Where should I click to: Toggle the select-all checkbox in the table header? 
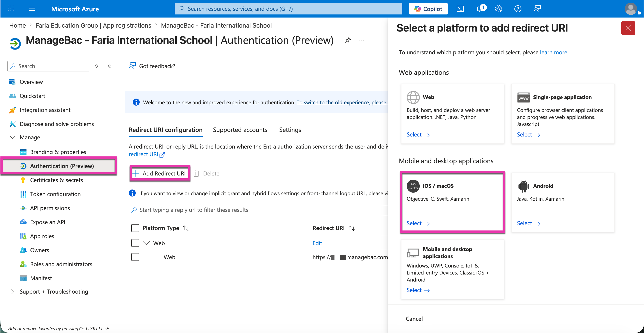135,228
